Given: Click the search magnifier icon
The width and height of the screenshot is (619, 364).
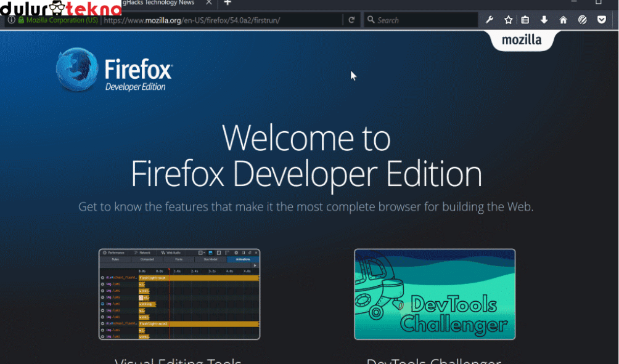Looking at the screenshot, I should tap(371, 20).
